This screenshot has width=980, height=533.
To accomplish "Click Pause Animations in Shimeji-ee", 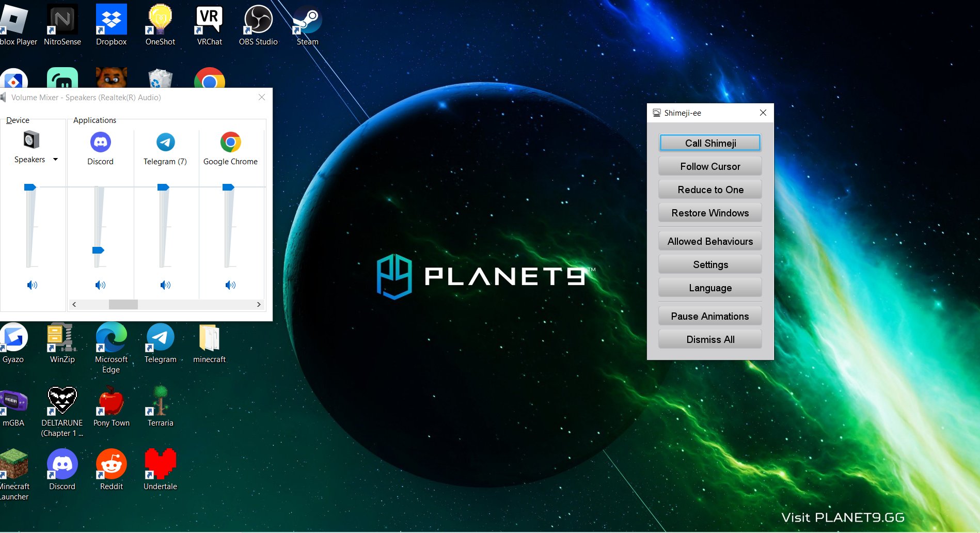I will [x=710, y=316].
